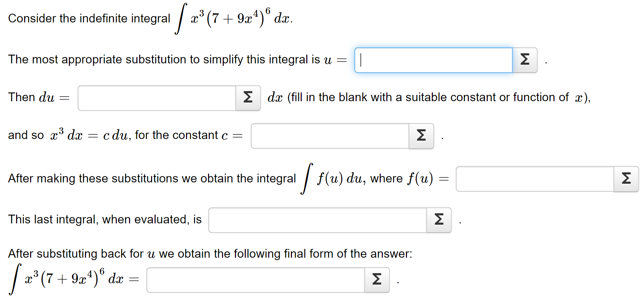Image resolution: width=644 pixels, height=306 pixels.
Task: Open symbolic input helper for the constant c
Action: (421, 136)
